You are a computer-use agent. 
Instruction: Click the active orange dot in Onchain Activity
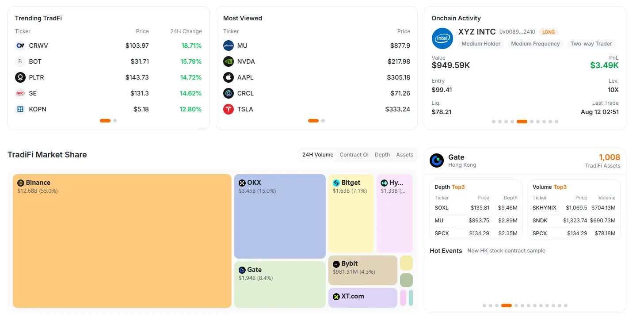point(522,121)
